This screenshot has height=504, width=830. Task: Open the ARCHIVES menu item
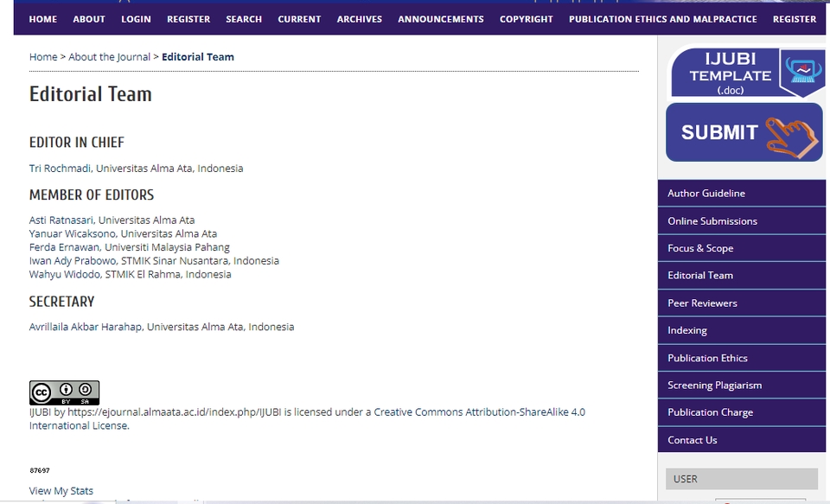(x=360, y=19)
